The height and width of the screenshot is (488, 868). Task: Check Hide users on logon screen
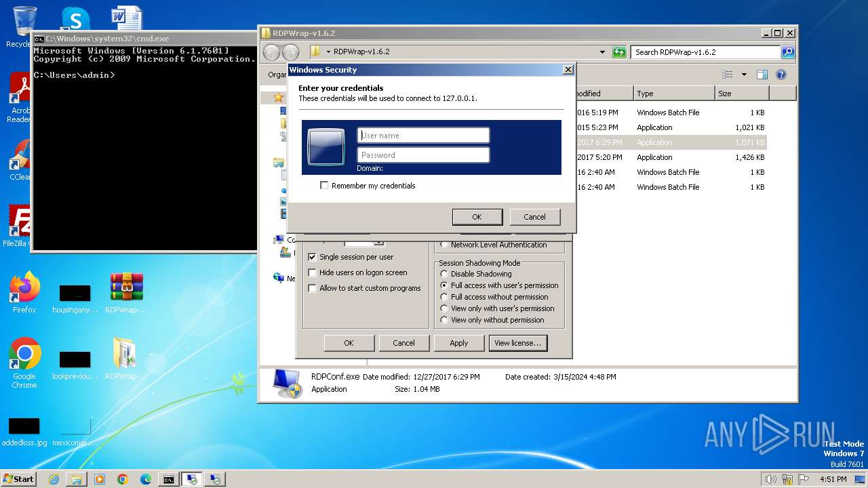pos(312,272)
